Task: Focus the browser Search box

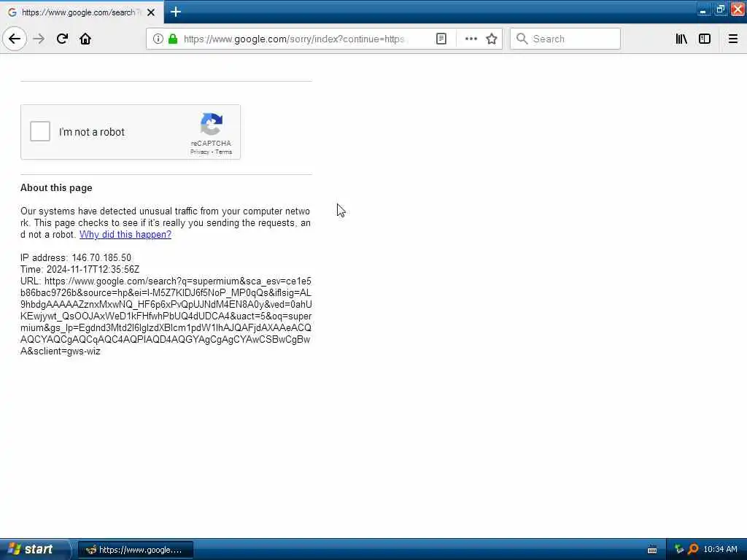Action: (565, 39)
